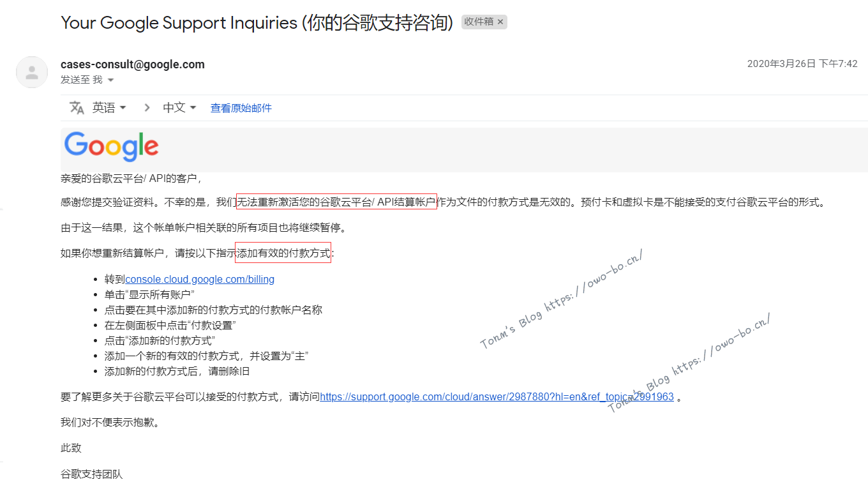Remove the 收件箱 label with its X

click(500, 22)
